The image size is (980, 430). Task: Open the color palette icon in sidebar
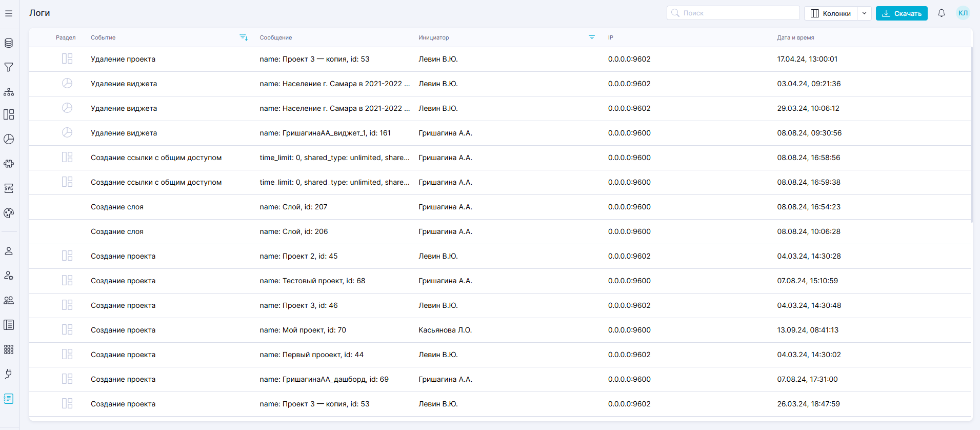coord(9,213)
